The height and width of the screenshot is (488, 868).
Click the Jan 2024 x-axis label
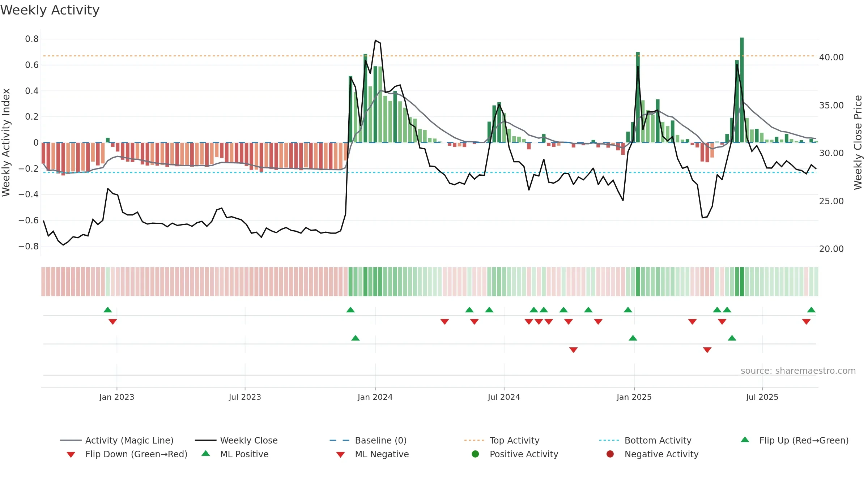(375, 397)
